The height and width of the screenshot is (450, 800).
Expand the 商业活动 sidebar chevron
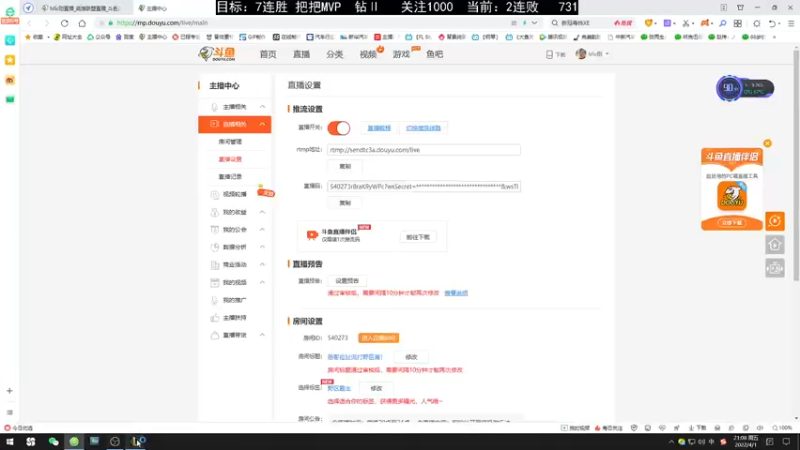[x=262, y=264]
